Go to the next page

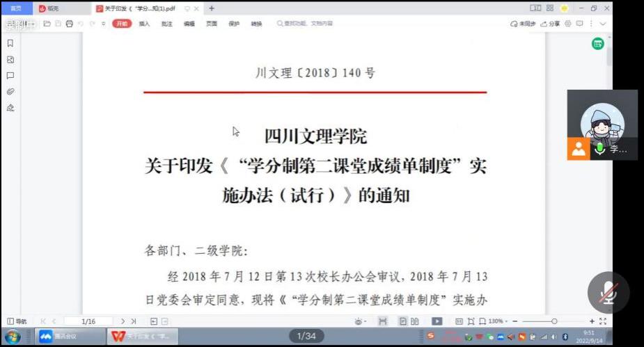(x=123, y=321)
